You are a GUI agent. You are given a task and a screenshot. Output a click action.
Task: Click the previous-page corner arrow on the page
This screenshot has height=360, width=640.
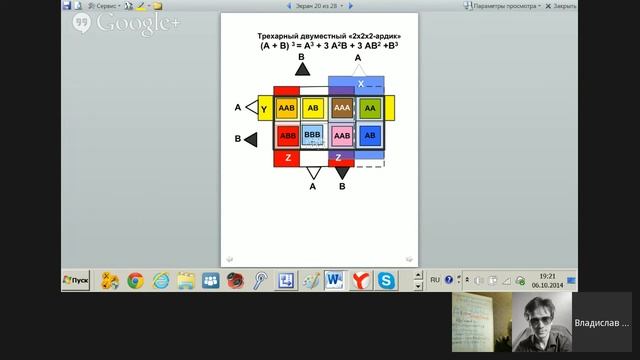pos(230,259)
